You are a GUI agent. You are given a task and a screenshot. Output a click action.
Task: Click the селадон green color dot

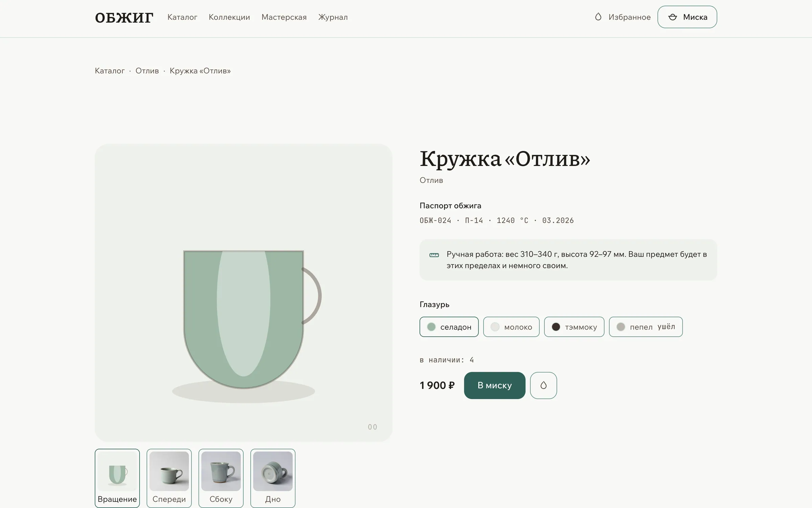[431, 327]
